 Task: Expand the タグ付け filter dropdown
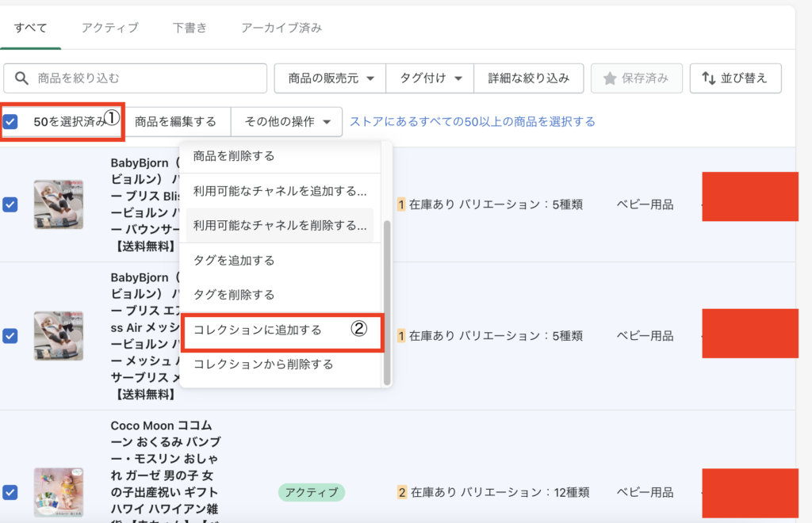pos(430,78)
